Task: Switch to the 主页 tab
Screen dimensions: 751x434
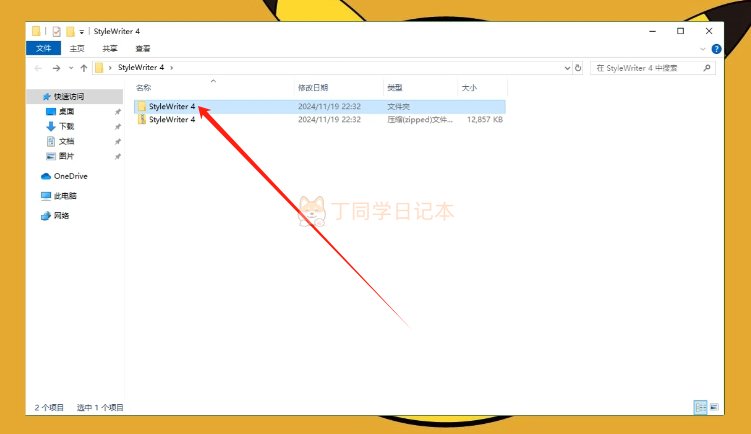Action: pyautogui.click(x=77, y=48)
